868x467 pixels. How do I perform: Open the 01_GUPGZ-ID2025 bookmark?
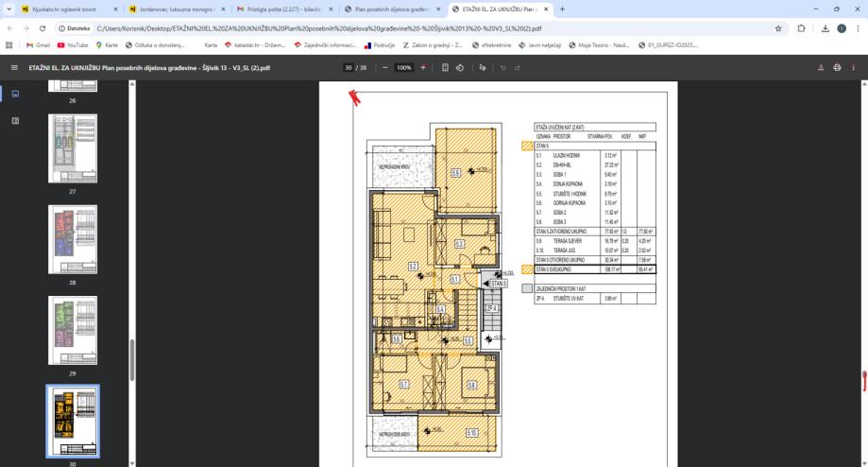click(x=668, y=44)
